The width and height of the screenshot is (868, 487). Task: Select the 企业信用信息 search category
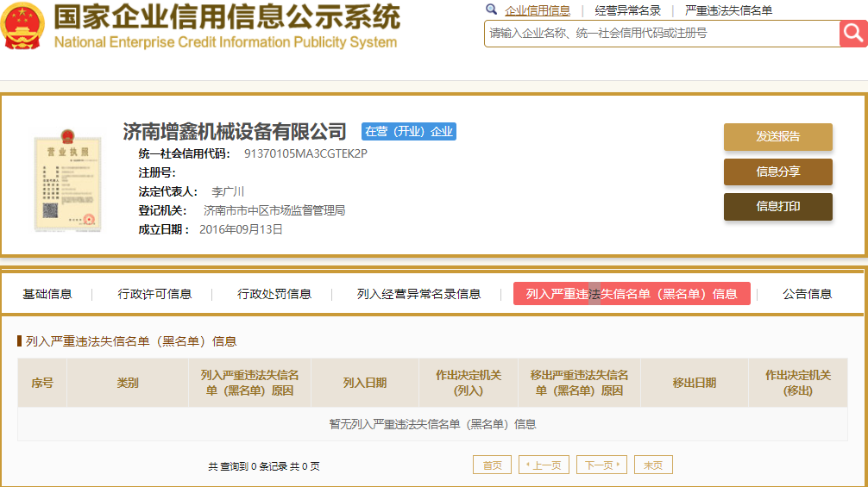538,11
